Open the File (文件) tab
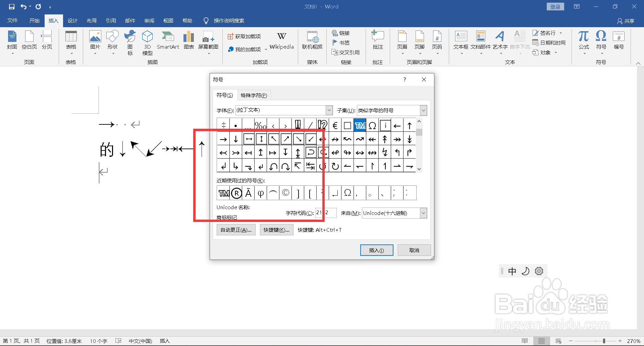Viewport: 644px width, 346px height. [12, 21]
